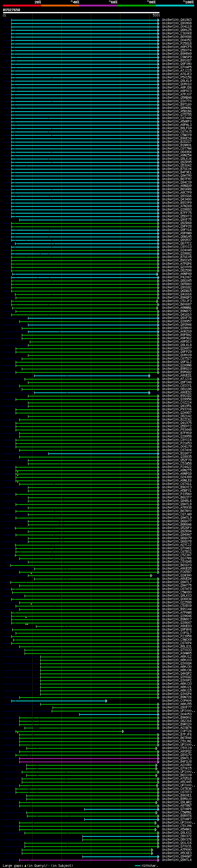The image size is (197, 868).
Task: Select the UniRef100_A9PCF5 label
Action: coord(176,47)
